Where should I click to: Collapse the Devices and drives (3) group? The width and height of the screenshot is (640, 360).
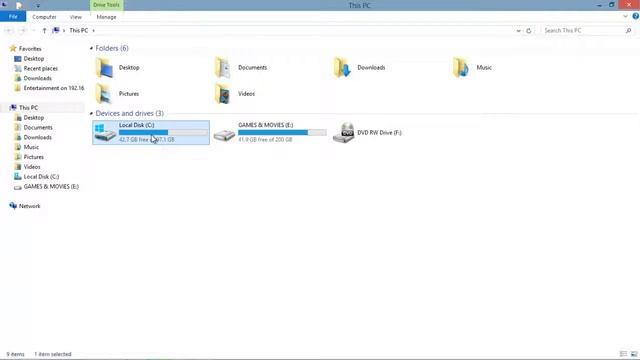[x=91, y=113]
